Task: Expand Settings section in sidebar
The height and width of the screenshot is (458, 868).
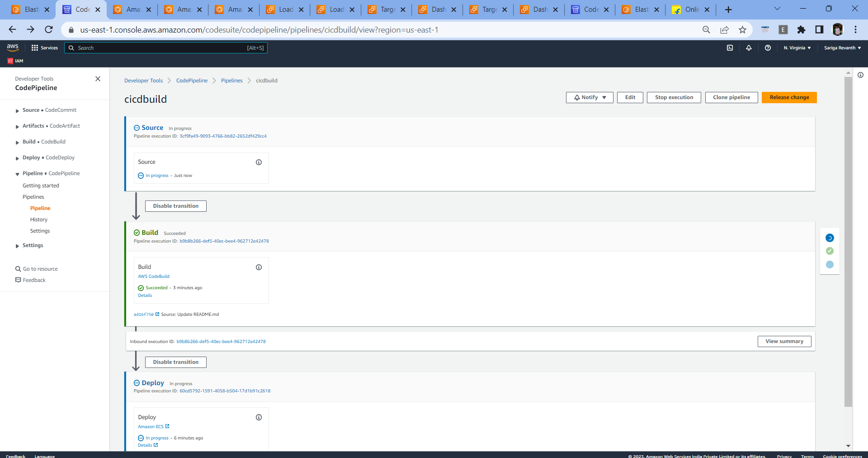Action: pos(17,246)
